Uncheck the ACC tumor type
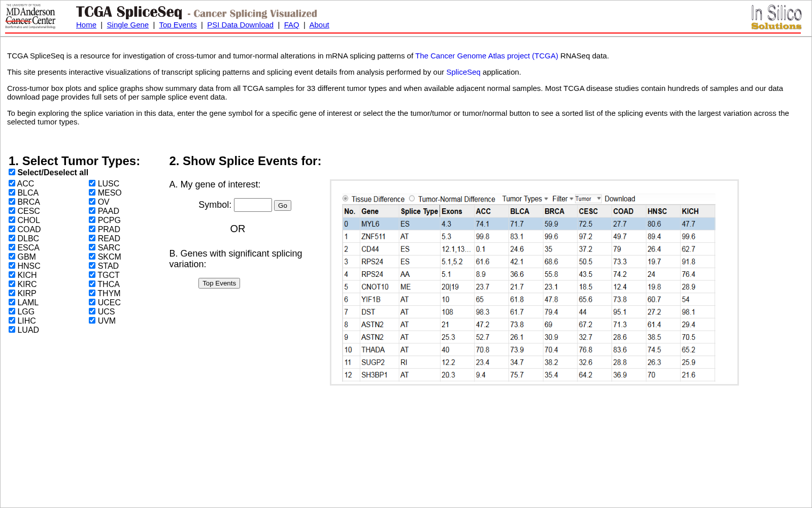The image size is (812, 508). click(12, 183)
